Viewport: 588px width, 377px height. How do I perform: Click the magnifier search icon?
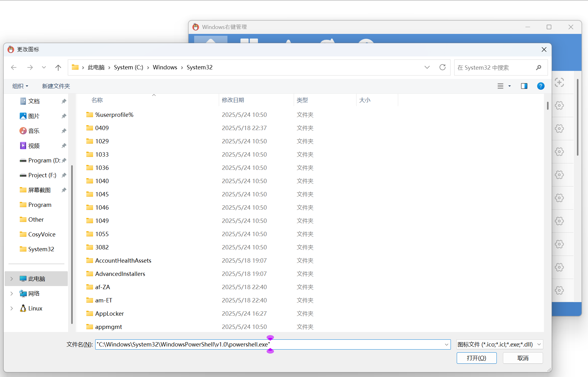(539, 68)
